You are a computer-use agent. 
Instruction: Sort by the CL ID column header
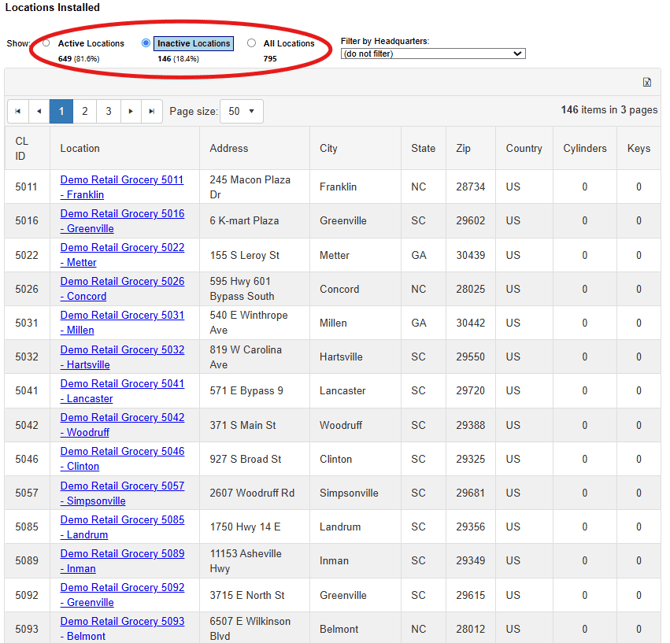(x=22, y=148)
